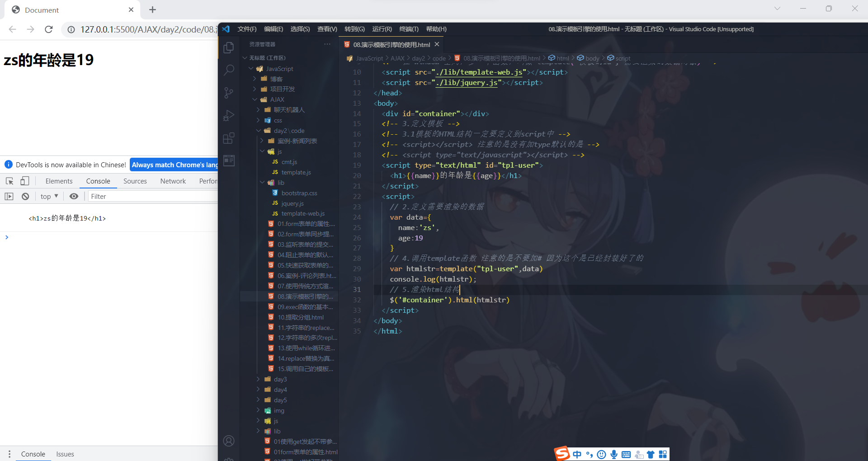Click the Accounts icon at sidebar bottom
The image size is (868, 461).
point(229,441)
